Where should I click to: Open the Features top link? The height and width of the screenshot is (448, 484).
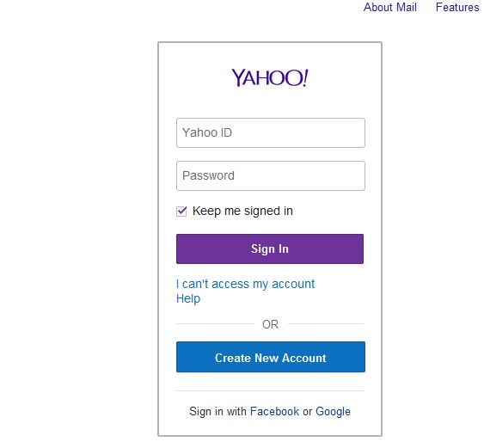tap(457, 7)
